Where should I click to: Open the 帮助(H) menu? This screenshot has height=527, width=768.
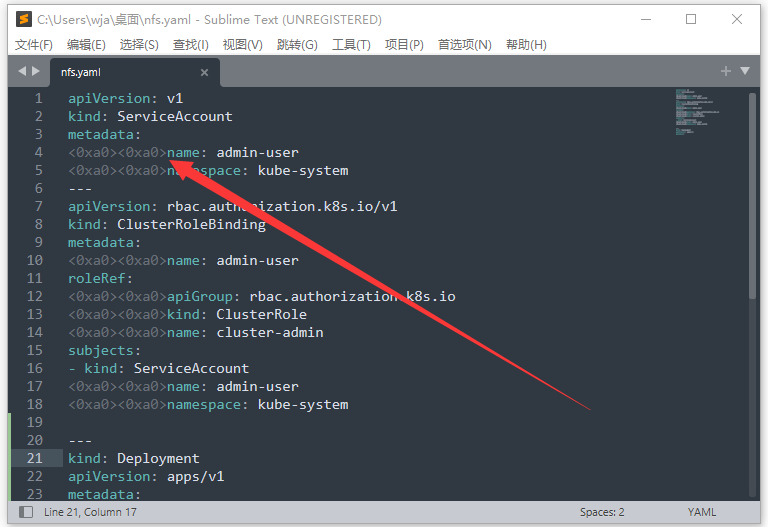click(526, 45)
